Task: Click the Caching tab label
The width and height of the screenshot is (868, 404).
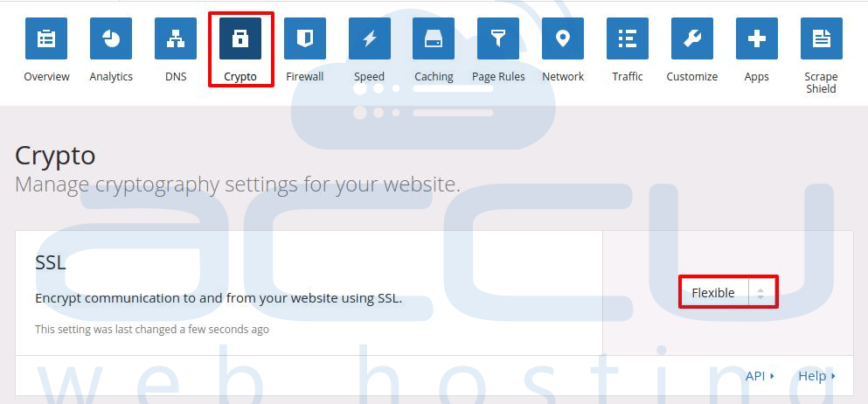Action: [x=434, y=77]
